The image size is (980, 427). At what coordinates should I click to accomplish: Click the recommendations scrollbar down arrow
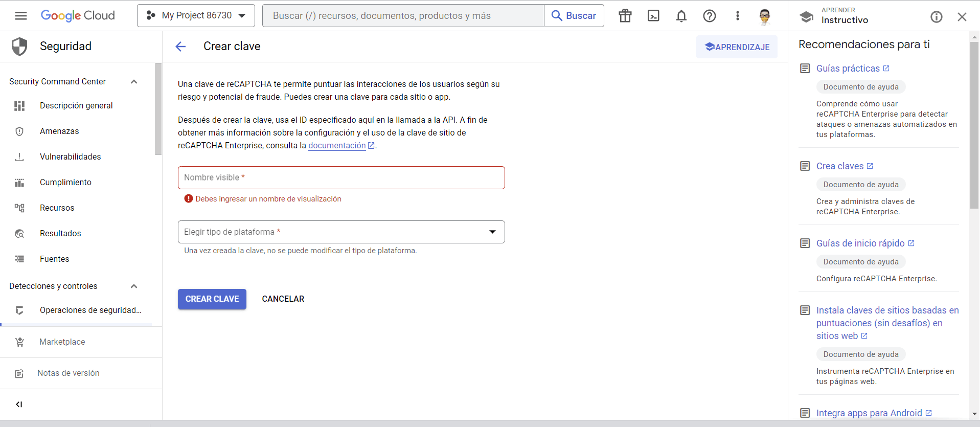point(974,414)
